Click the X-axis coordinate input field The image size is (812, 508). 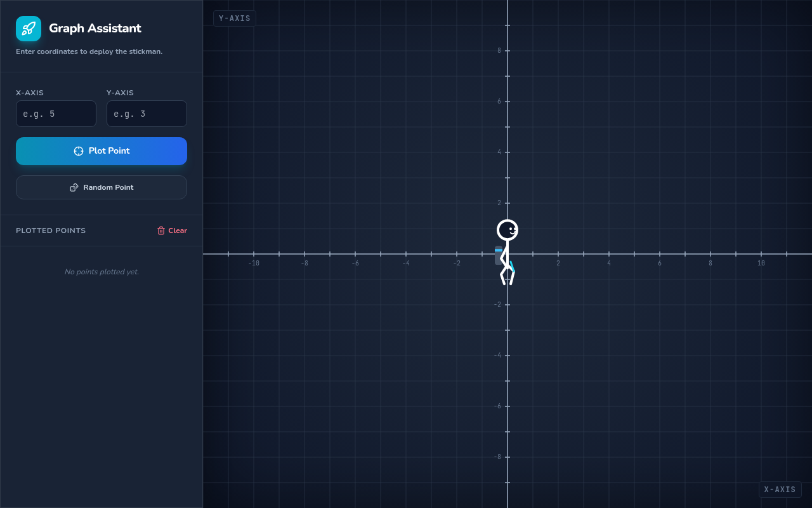click(56, 114)
